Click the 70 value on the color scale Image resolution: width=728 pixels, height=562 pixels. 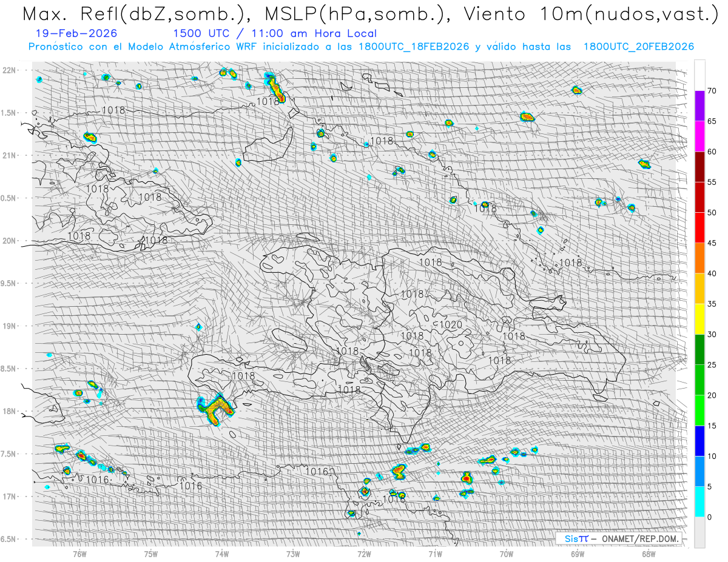(712, 91)
